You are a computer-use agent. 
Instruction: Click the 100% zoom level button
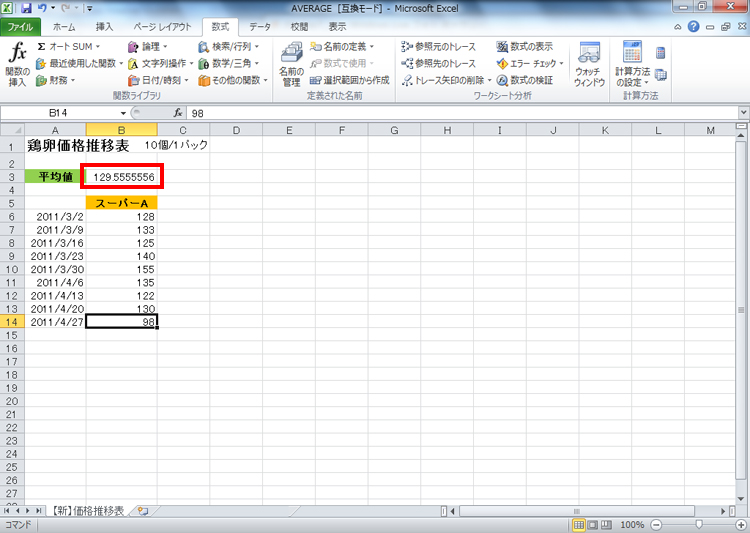[632, 525]
